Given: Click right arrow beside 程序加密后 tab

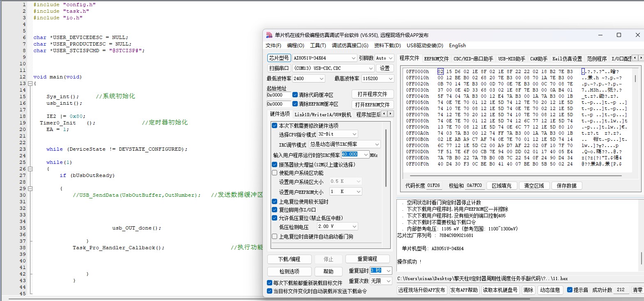Looking at the screenshot, I should 391,114.
